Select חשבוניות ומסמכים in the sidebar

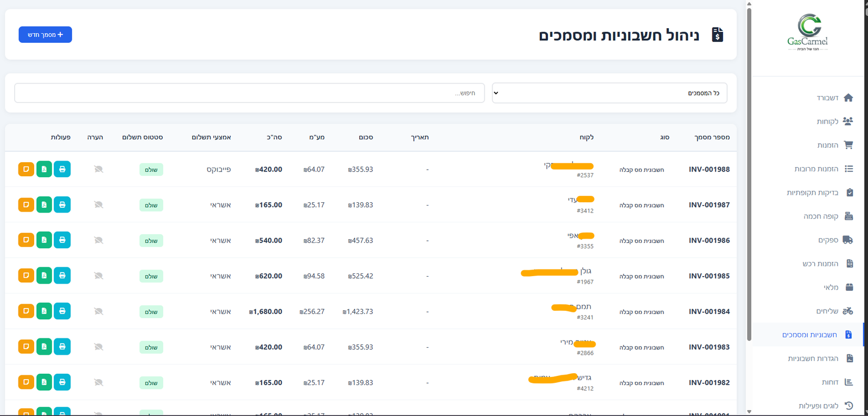pos(808,335)
